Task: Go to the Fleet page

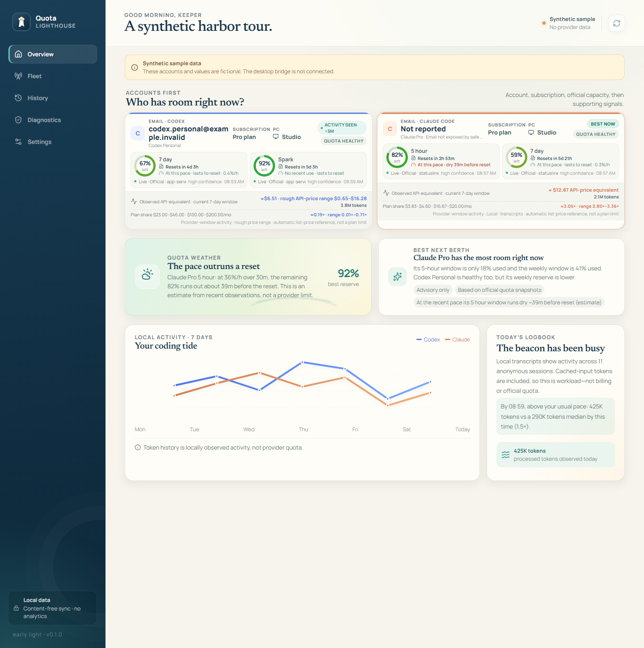Action: [53, 76]
